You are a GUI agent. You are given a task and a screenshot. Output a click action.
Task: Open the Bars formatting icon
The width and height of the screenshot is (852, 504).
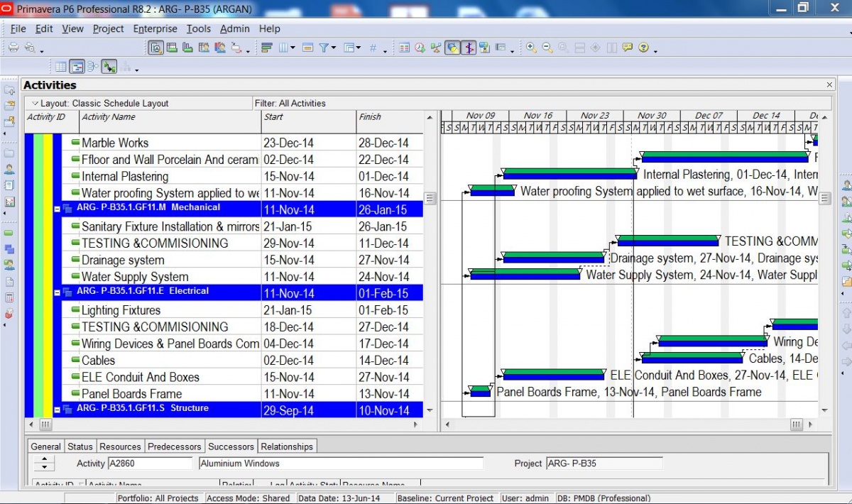268,48
